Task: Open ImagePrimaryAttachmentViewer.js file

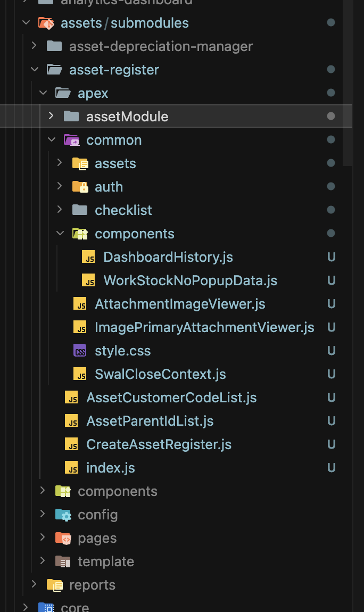Action: tap(204, 327)
